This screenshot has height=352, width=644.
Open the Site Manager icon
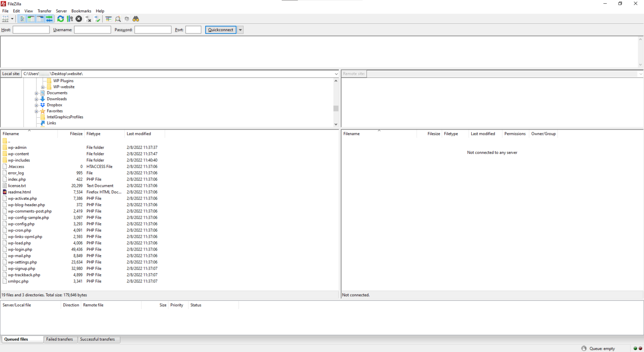[5, 19]
